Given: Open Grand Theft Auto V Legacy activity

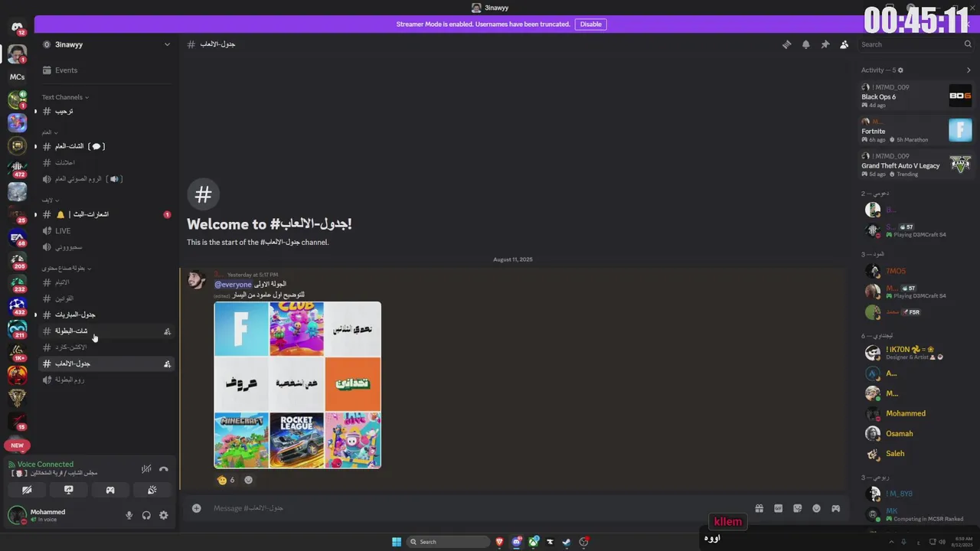Looking at the screenshot, I should [916, 165].
